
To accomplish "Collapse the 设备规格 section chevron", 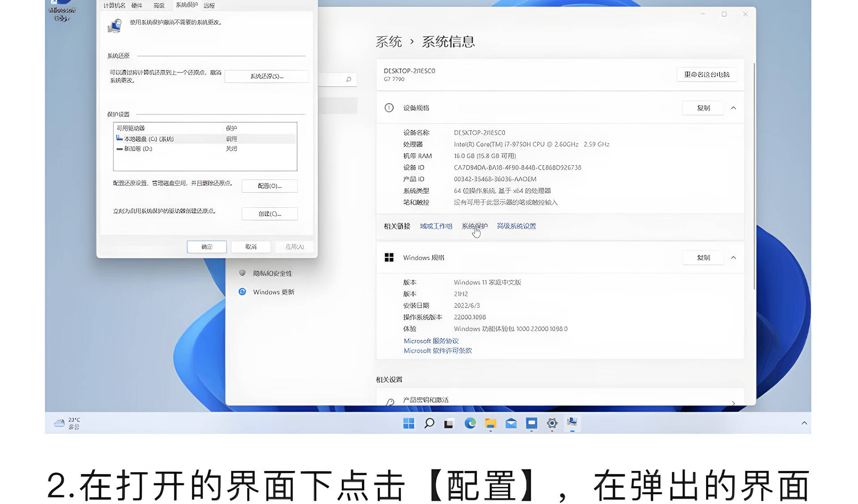I will 733,108.
